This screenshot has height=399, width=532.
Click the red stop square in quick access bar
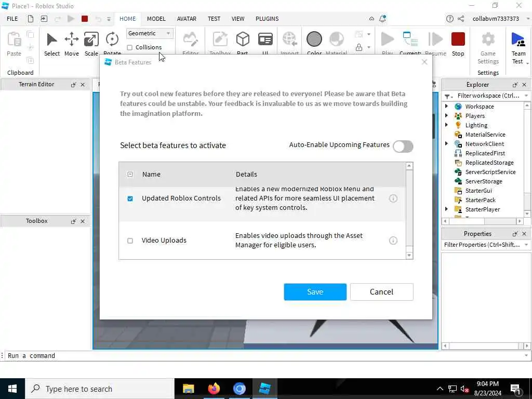pyautogui.click(x=85, y=19)
